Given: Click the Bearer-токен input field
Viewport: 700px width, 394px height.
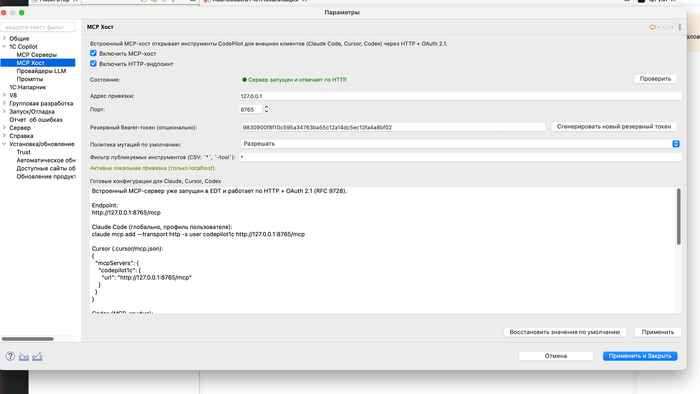Looking at the screenshot, I should (x=393, y=127).
